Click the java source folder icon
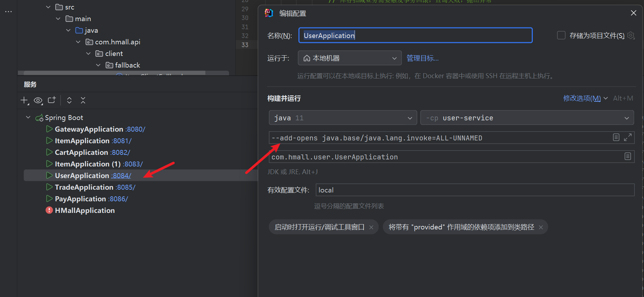Viewport: 644px width, 297px height. click(79, 30)
